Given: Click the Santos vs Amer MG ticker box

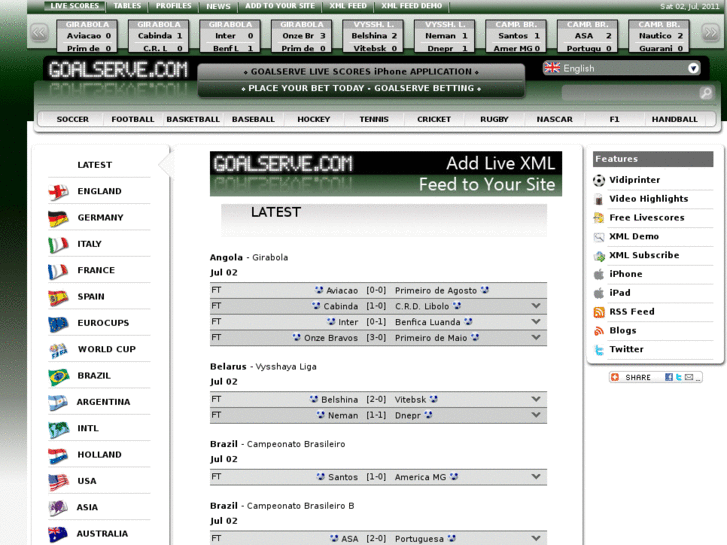Looking at the screenshot, I should tap(516, 36).
